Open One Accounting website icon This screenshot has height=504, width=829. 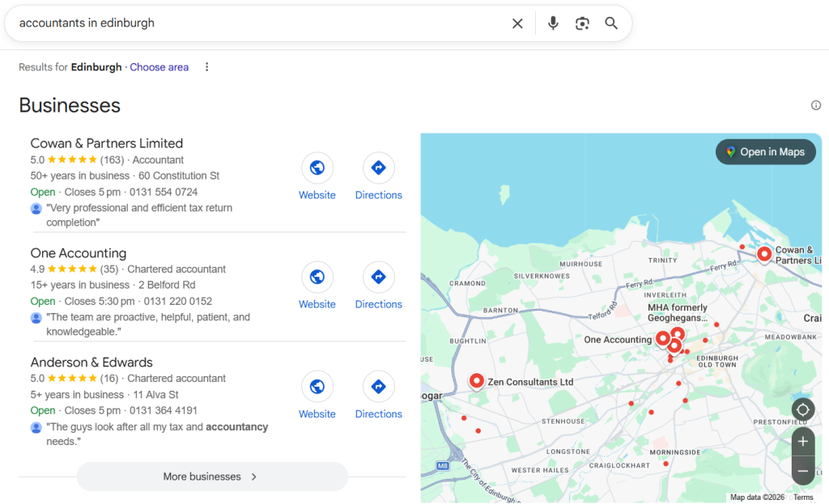(317, 277)
